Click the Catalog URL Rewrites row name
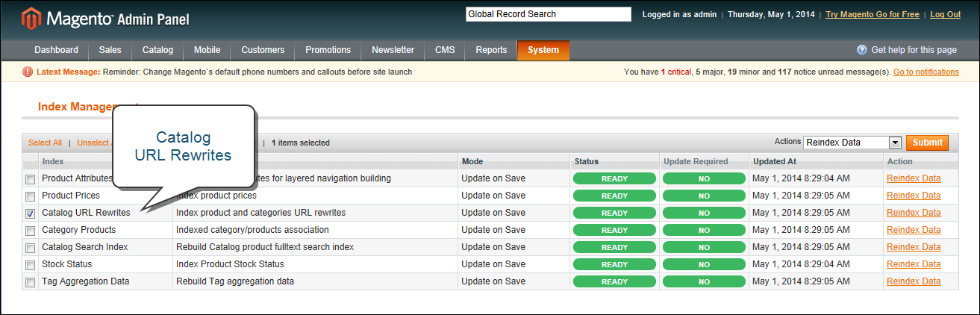The image size is (980, 315). click(86, 213)
